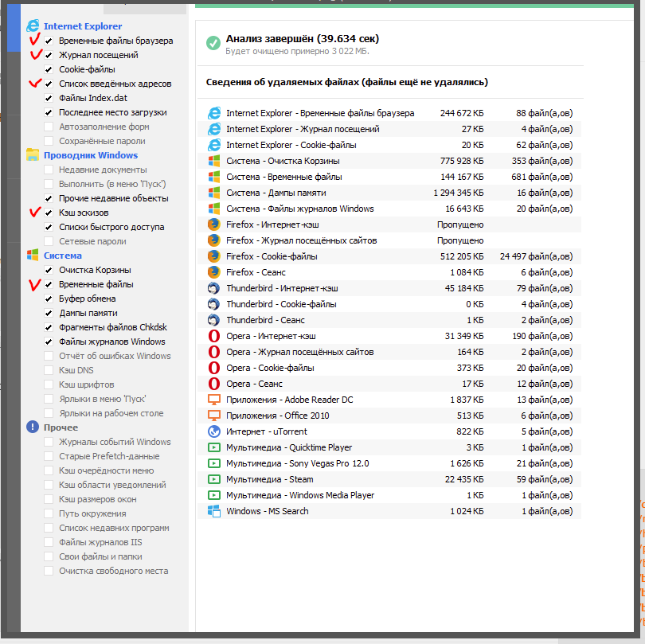This screenshot has height=644, width=645.
Task: Select the row text 'Интернет - uTorrent'
Action: pos(267,431)
